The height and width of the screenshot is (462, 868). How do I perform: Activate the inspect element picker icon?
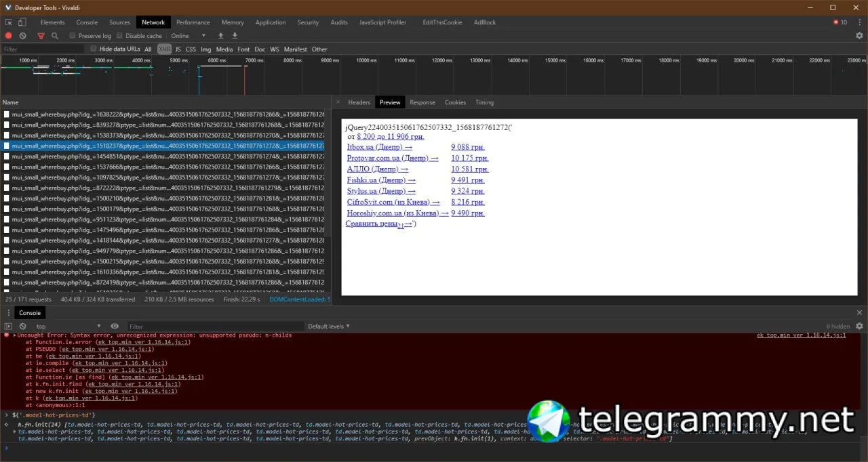[9, 22]
